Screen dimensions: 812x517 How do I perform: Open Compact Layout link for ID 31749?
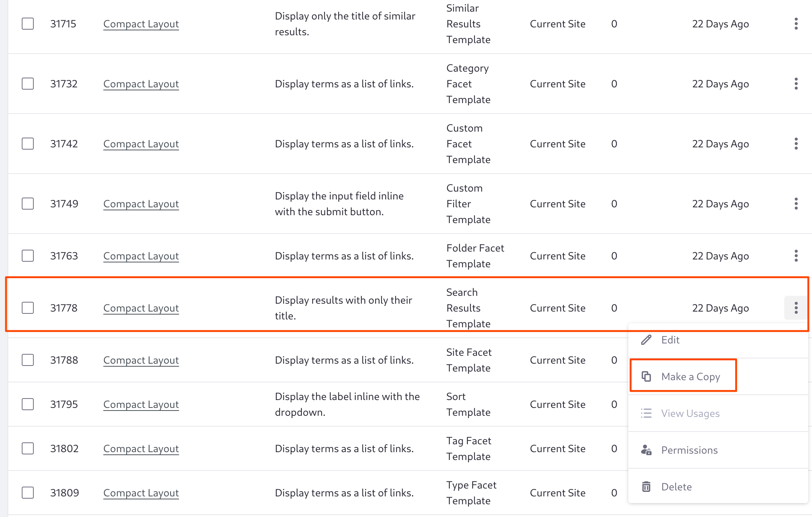click(141, 204)
